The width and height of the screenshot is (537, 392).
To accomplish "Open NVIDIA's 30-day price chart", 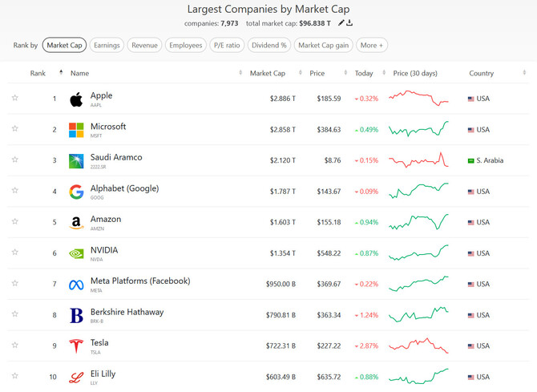I will coord(418,253).
